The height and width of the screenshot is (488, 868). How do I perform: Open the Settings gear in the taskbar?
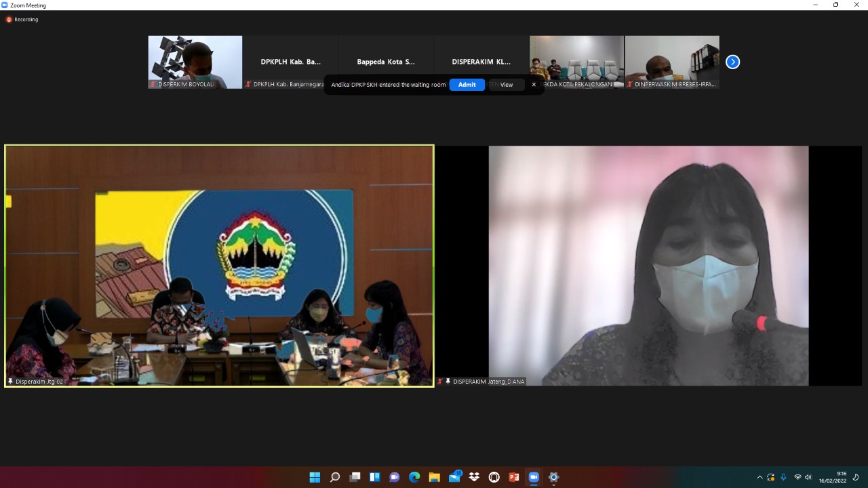[553, 477]
